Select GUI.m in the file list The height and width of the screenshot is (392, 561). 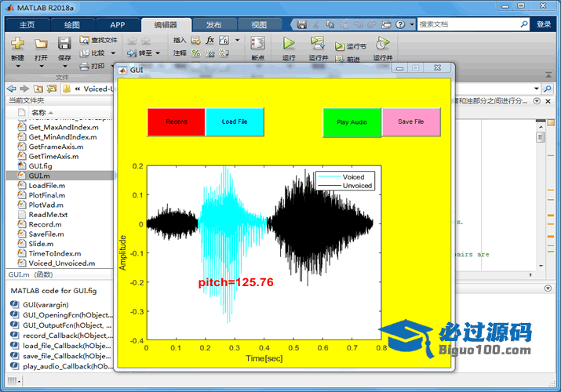click(x=60, y=176)
